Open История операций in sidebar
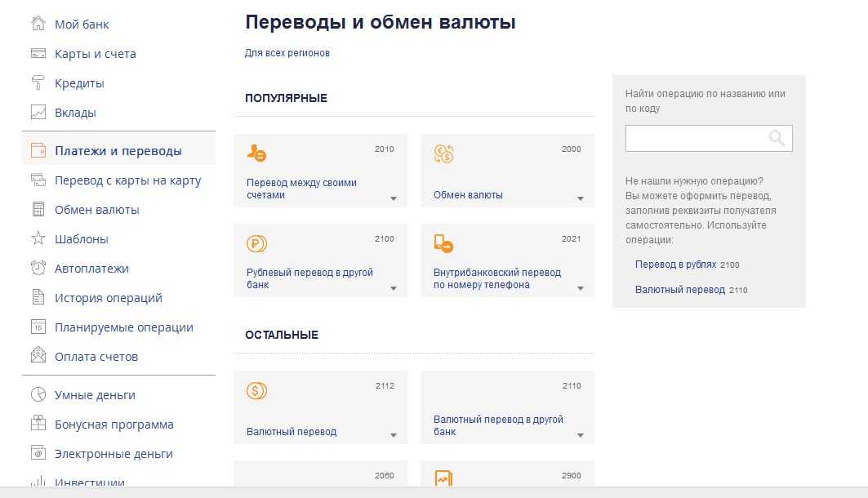Viewport: 868px width, 498px height. click(108, 298)
